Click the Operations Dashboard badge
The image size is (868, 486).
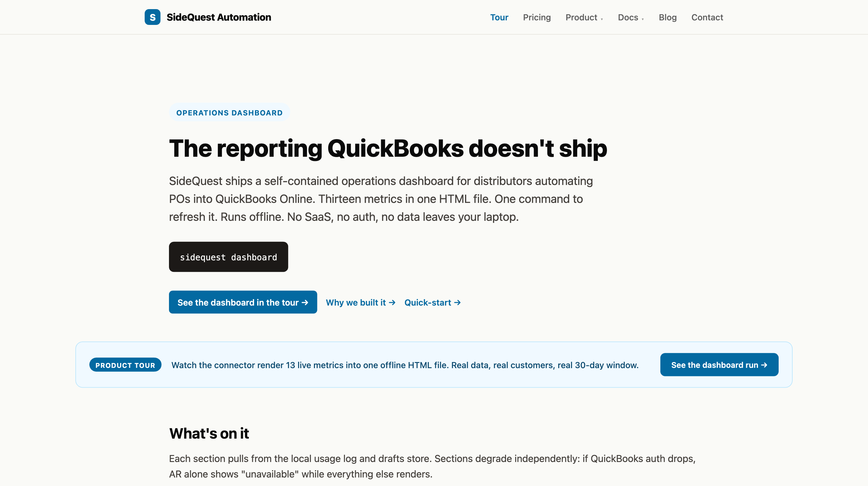(229, 112)
